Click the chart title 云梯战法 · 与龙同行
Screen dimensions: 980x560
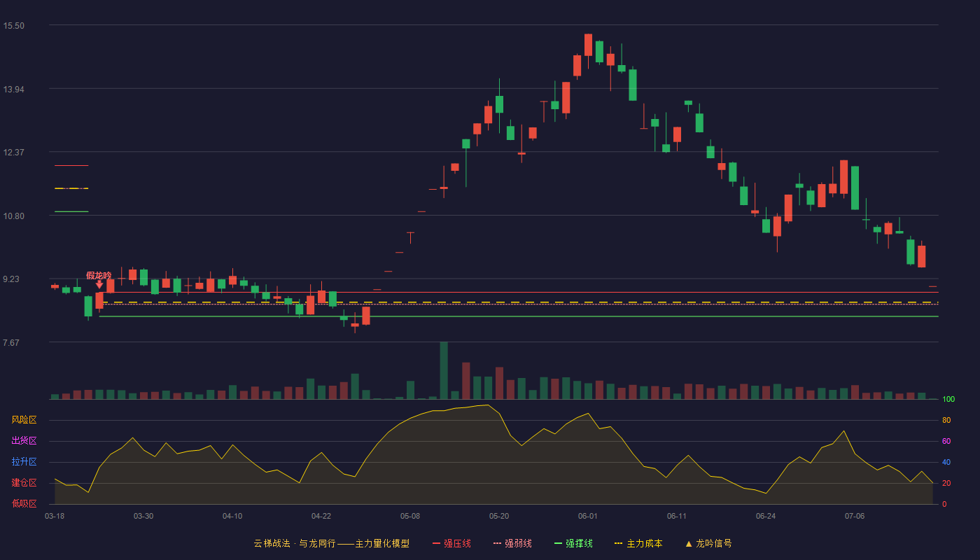294,543
